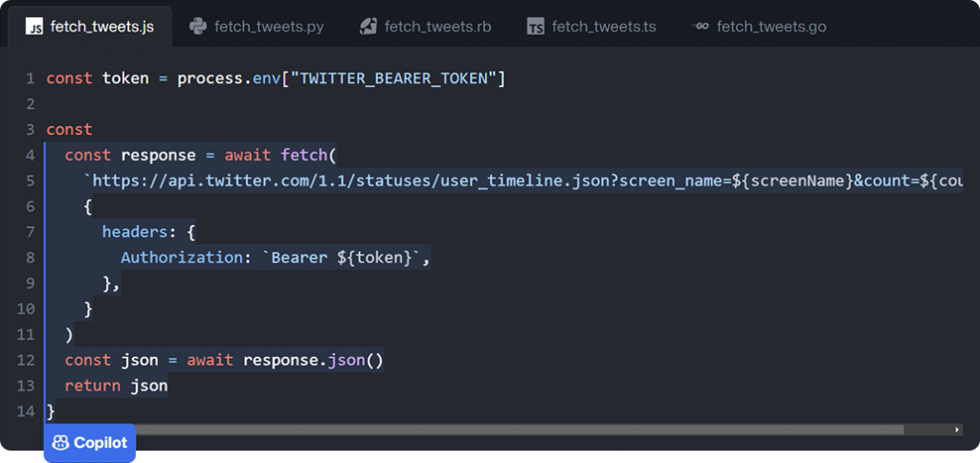
Task: Click the TypeScript TS icon in the tab bar
Action: (x=536, y=27)
